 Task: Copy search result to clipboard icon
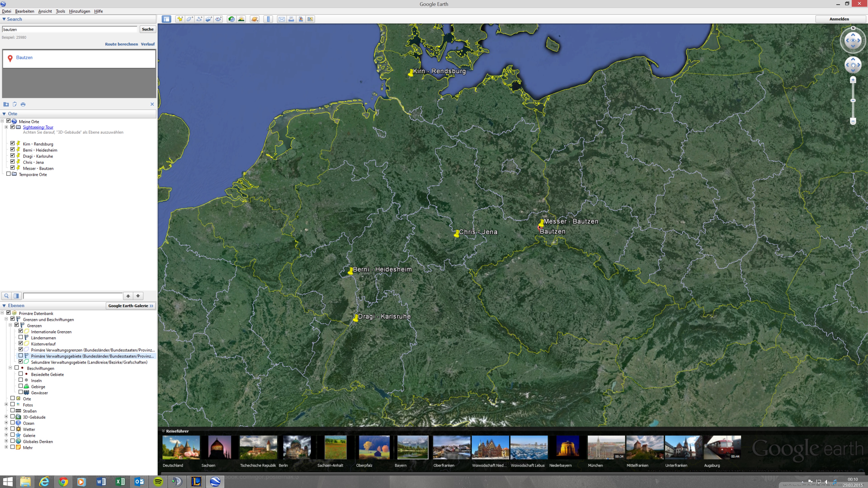tap(14, 104)
